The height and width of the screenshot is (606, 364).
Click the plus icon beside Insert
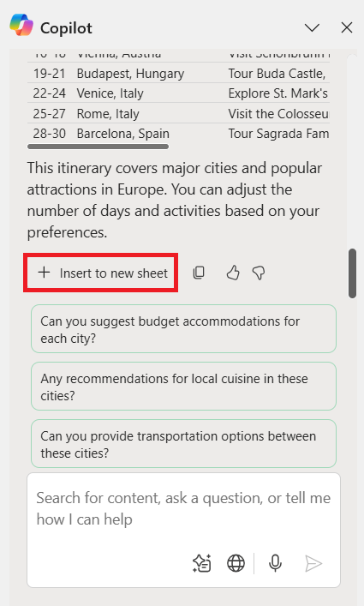click(x=44, y=273)
